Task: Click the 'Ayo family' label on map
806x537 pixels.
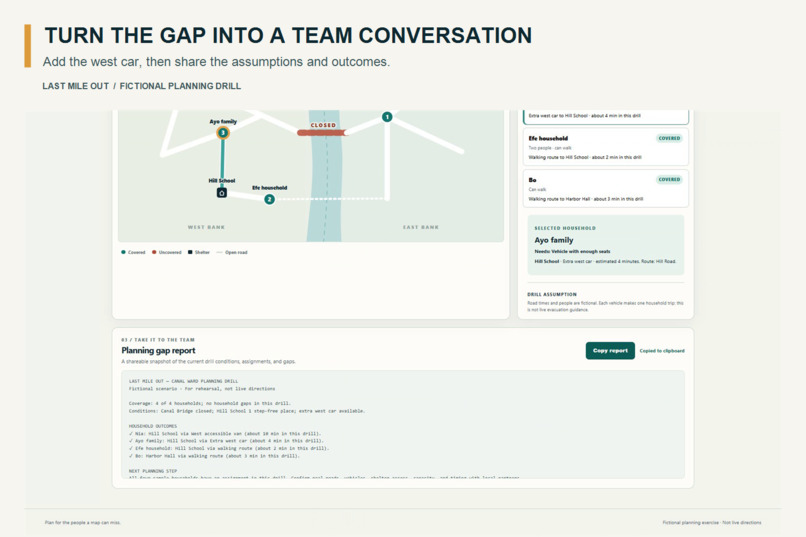Action: (223, 122)
